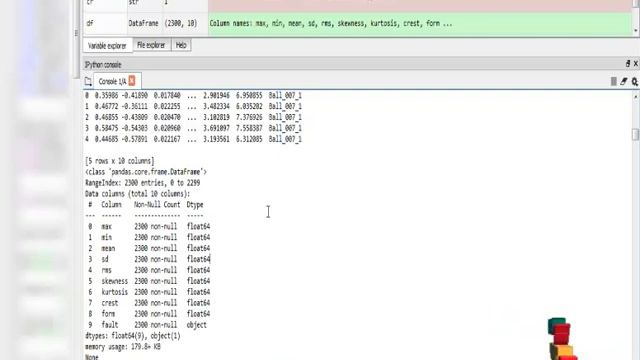Open the browse tabs icon beside Console 1/A
Viewport: 640px width, 360px height.
tap(88, 82)
